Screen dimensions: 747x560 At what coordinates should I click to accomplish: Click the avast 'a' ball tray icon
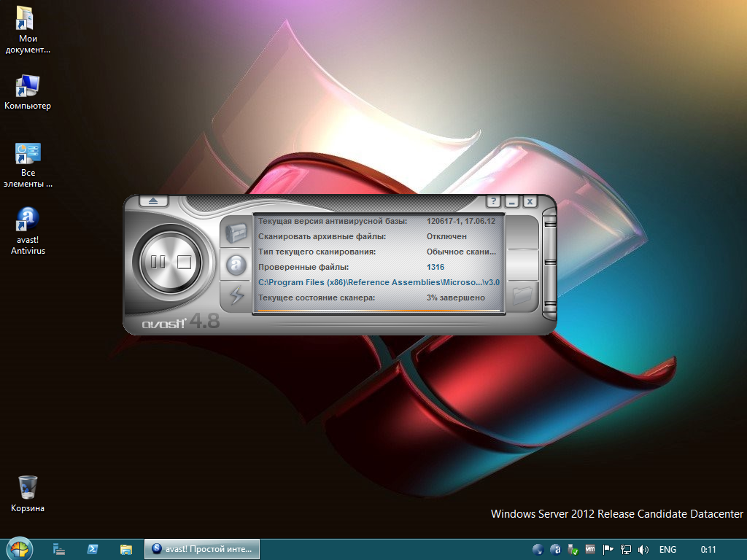pos(555,550)
